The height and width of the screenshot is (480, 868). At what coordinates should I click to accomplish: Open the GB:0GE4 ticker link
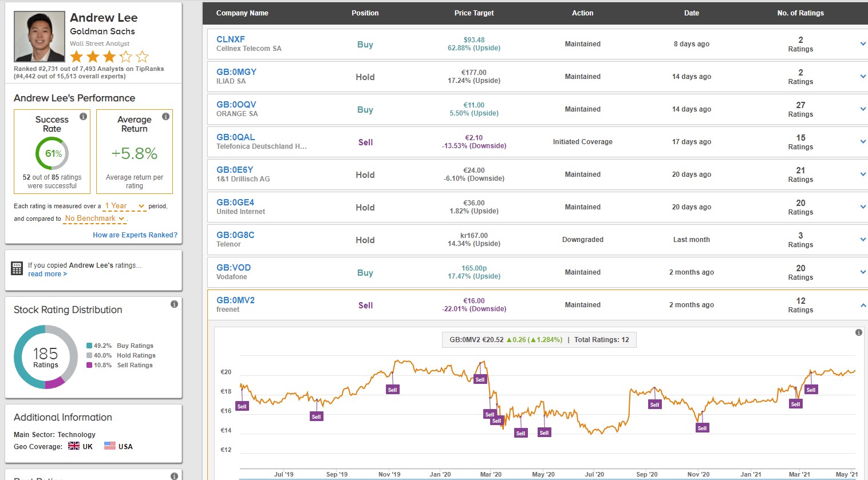click(235, 203)
